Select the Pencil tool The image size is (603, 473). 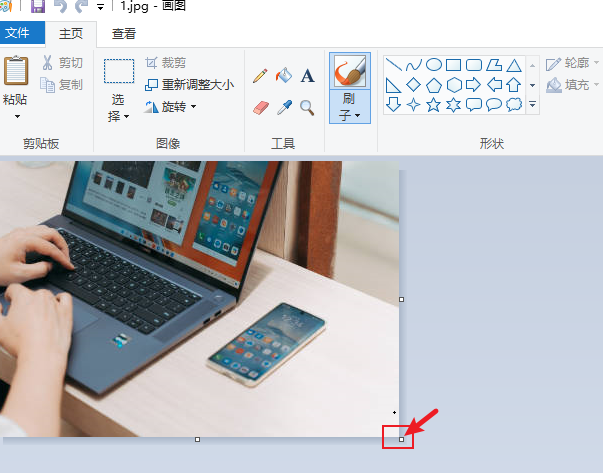click(260, 75)
